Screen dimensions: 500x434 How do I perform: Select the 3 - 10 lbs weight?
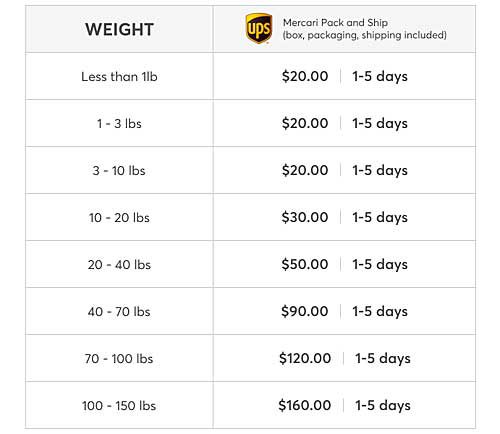pos(119,171)
